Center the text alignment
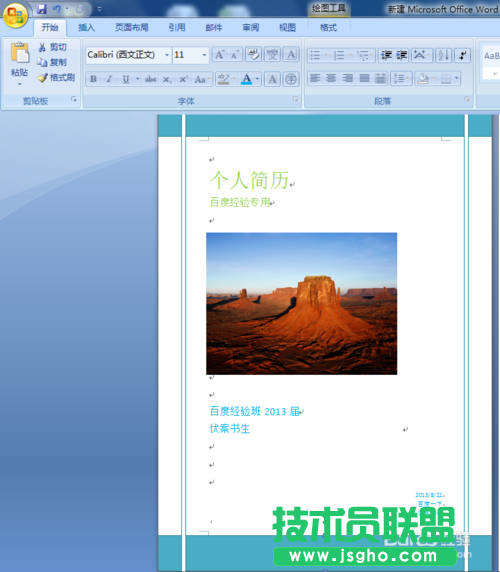The height and width of the screenshot is (572, 500). 331,78
